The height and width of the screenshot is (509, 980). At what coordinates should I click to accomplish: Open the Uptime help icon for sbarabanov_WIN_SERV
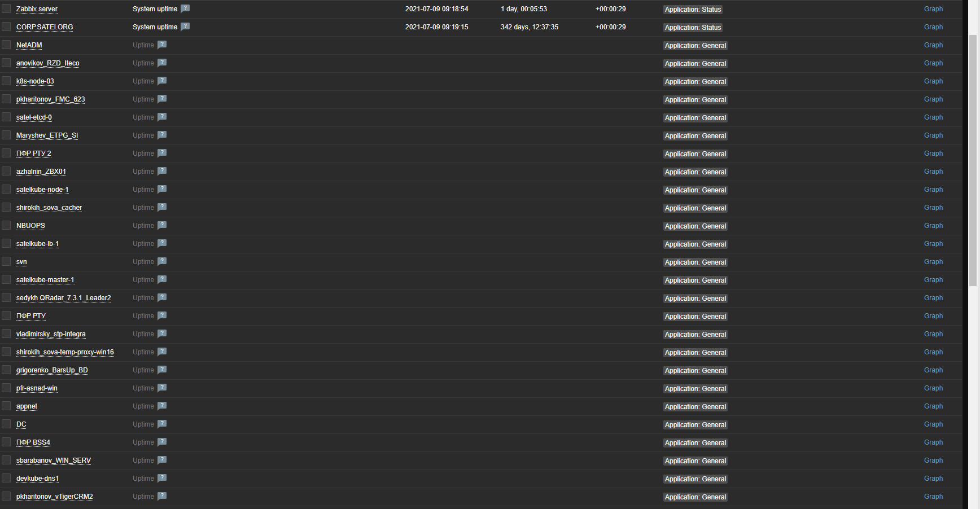(x=162, y=460)
